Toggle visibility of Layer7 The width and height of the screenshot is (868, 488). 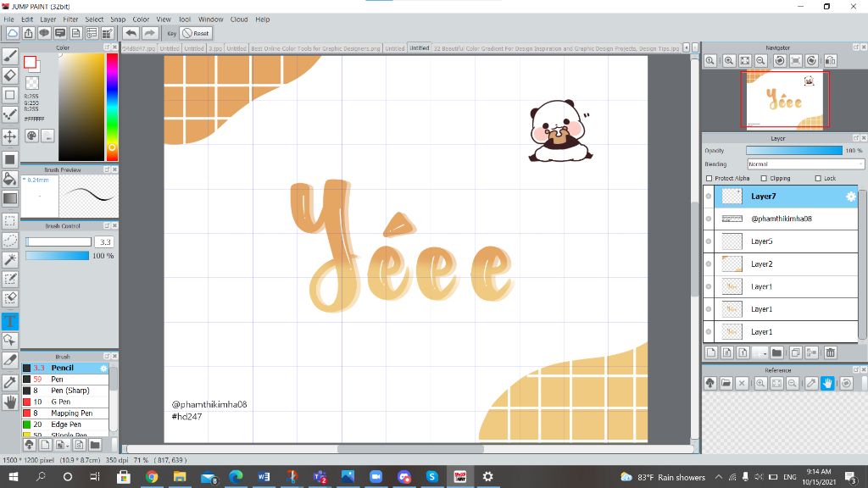tap(709, 197)
